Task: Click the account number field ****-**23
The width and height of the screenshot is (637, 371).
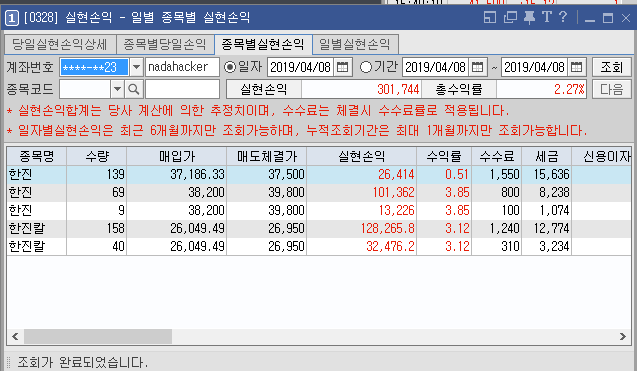Action: (94, 67)
